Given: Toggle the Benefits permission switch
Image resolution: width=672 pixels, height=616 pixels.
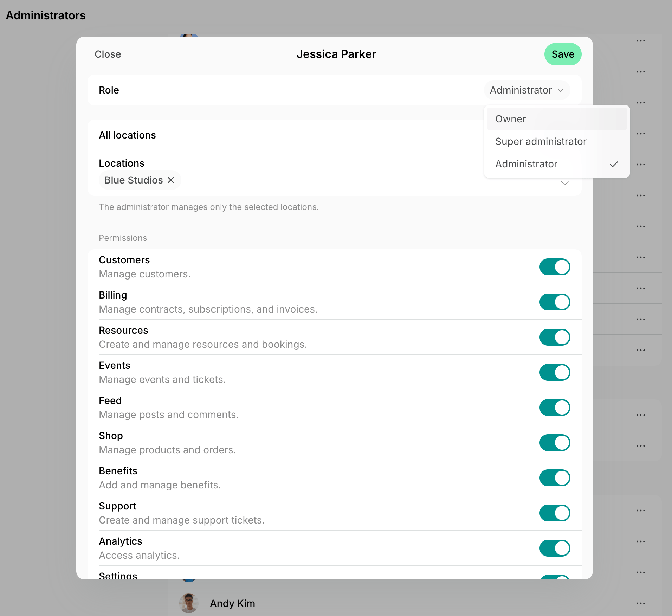Looking at the screenshot, I should [x=555, y=478].
